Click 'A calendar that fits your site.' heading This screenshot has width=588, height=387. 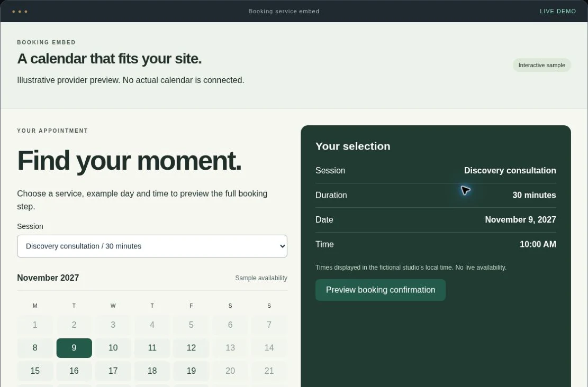coord(110,59)
